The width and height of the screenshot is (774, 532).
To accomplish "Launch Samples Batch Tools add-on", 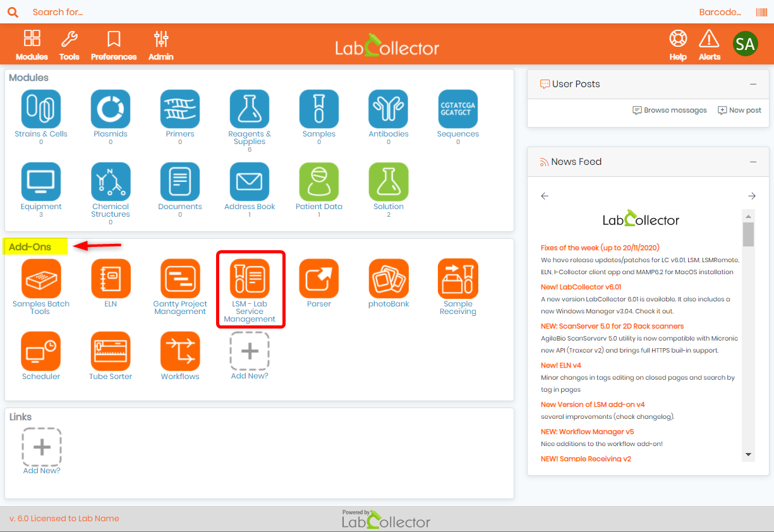I will click(x=41, y=279).
